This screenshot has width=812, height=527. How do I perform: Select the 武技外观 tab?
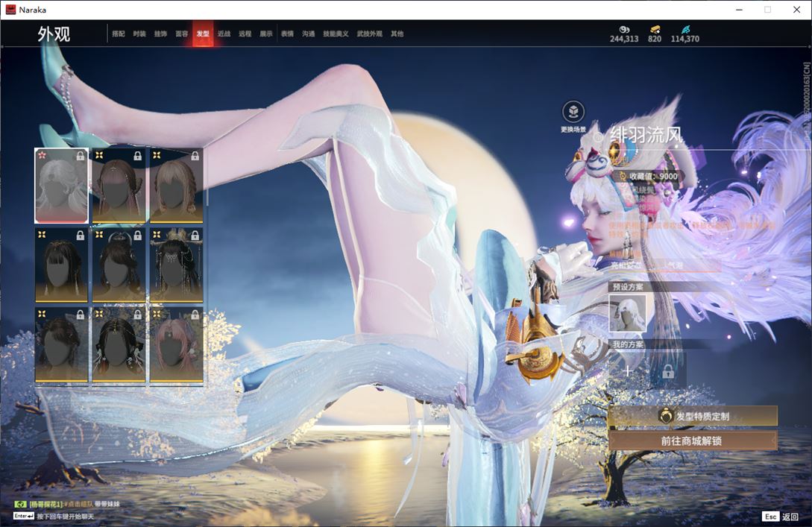(x=369, y=34)
